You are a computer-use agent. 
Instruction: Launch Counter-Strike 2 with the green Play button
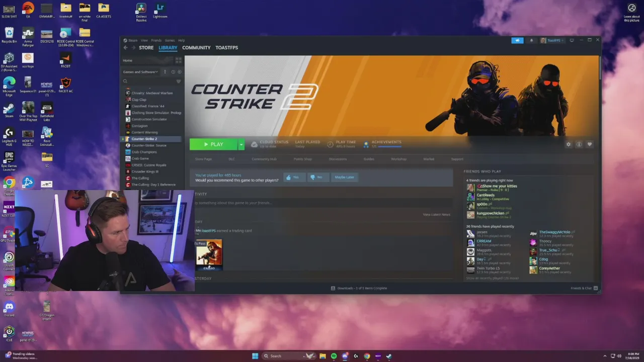coord(213,144)
